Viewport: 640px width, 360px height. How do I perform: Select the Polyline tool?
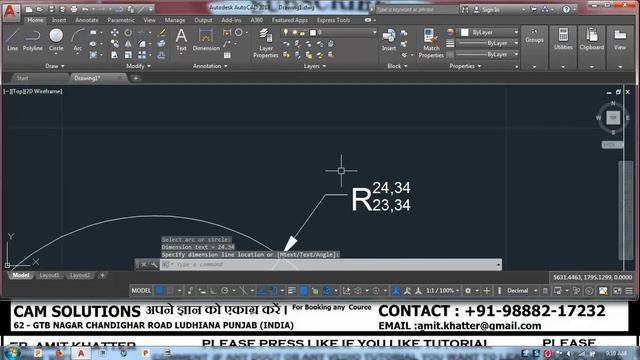[x=33, y=40]
